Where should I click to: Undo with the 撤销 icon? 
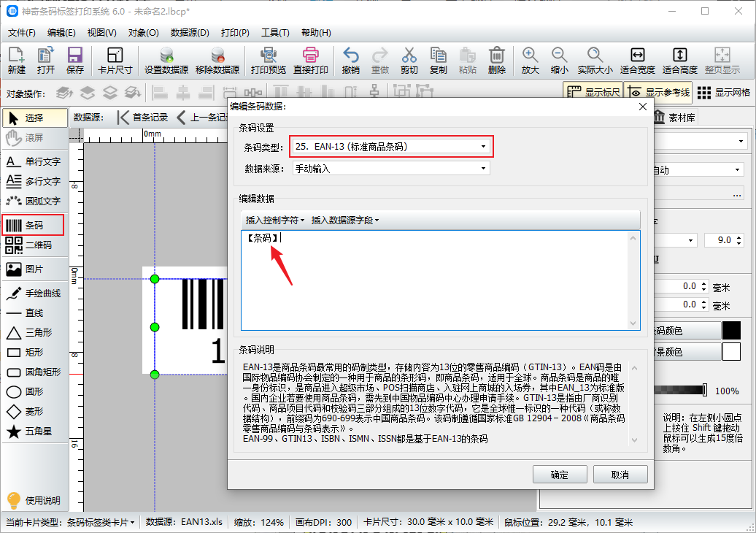[350, 61]
